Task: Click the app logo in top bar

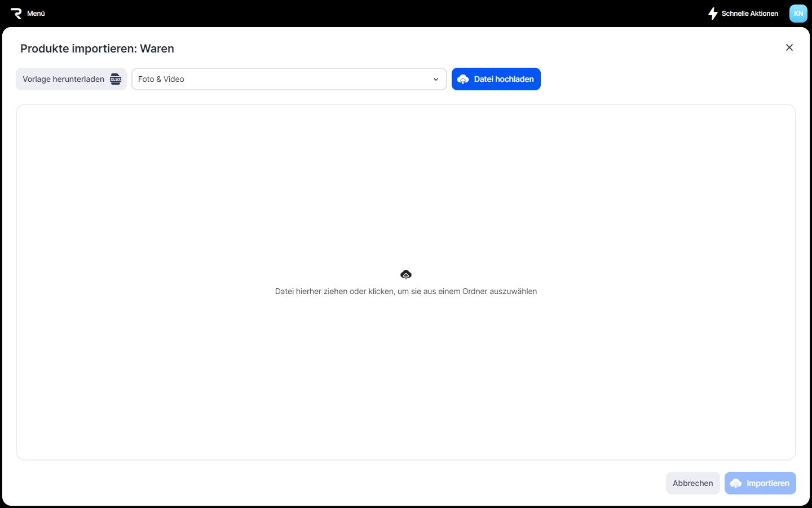Action: (x=16, y=14)
